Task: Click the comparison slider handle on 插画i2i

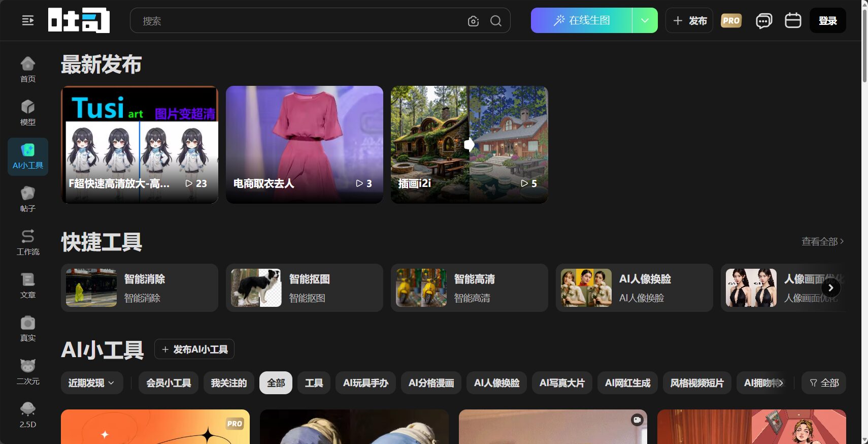Action: (469, 144)
